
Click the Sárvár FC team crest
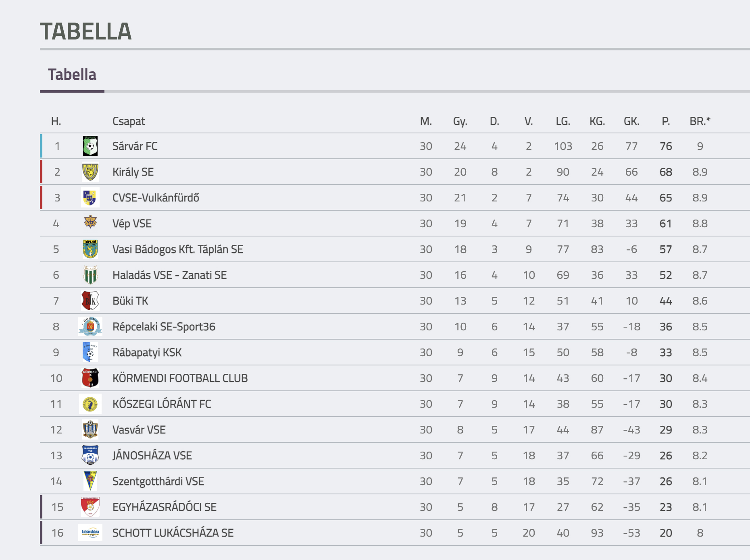90,146
